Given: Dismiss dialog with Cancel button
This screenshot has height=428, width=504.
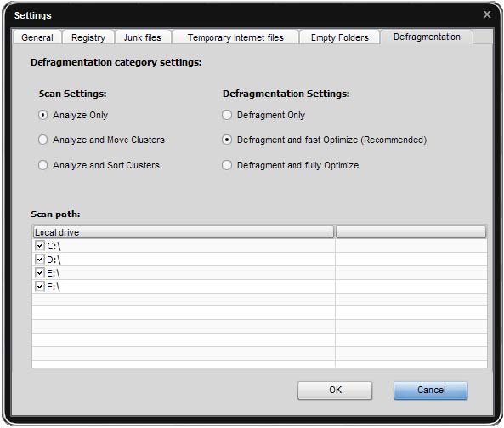Looking at the screenshot, I should [430, 391].
